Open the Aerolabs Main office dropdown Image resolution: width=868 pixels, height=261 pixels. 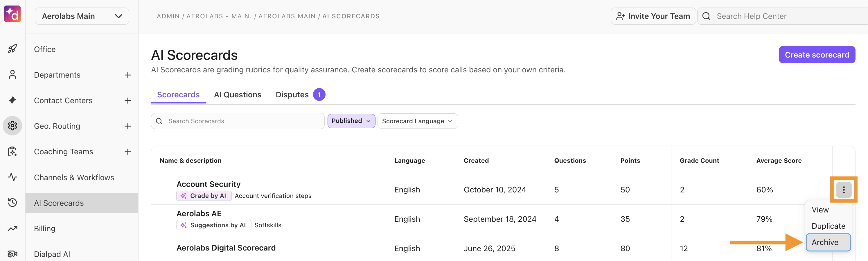pyautogui.click(x=82, y=16)
